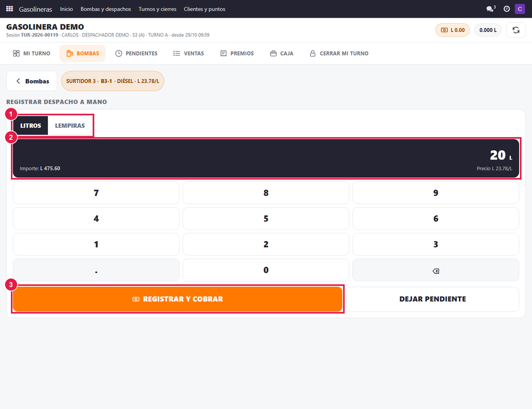
Task: Open the Bombas y despachos menu
Action: pos(106,9)
